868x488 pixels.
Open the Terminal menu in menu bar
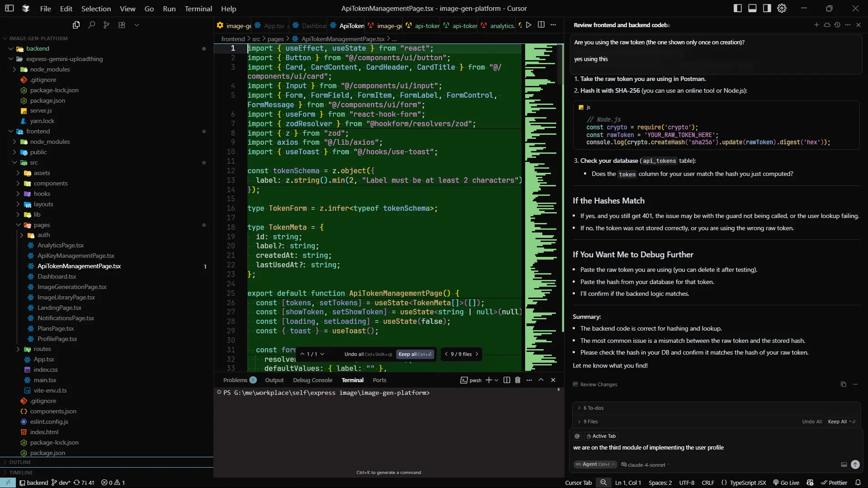(x=198, y=9)
